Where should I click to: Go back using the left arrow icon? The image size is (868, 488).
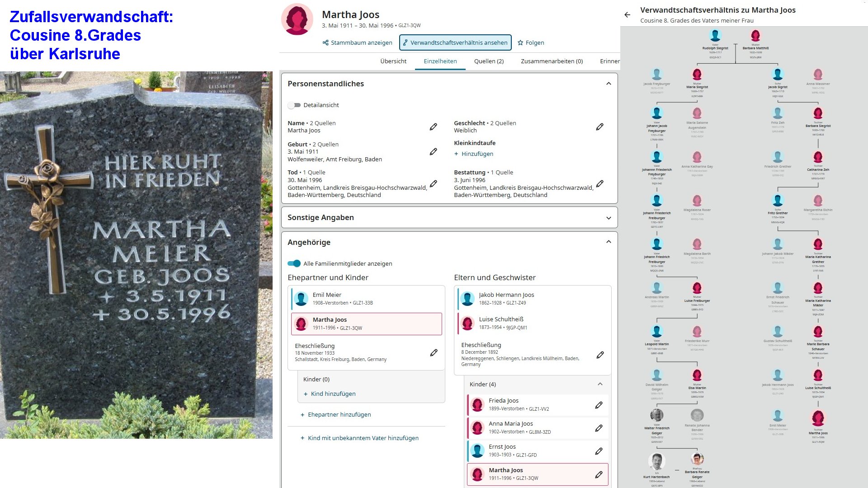(x=627, y=15)
